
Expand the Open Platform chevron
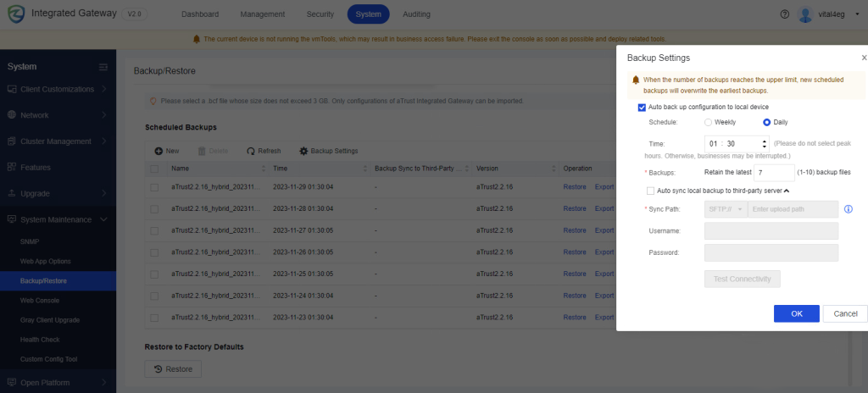point(103,383)
